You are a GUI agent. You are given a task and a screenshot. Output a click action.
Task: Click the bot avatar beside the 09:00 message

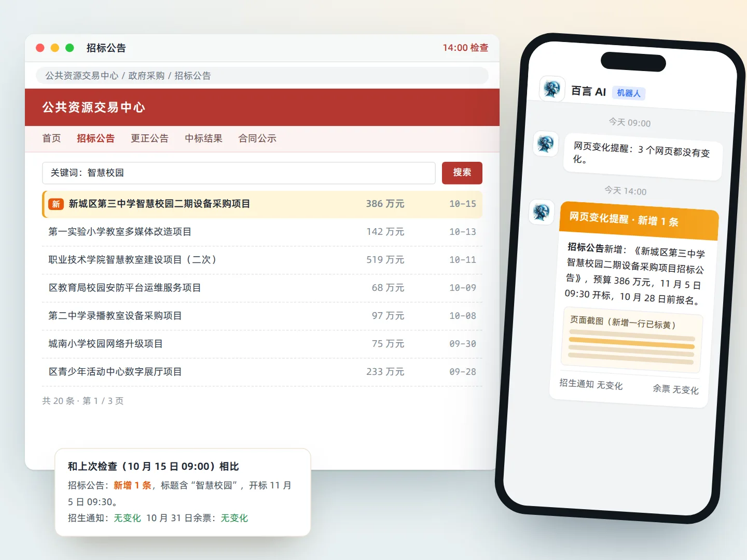(x=546, y=144)
